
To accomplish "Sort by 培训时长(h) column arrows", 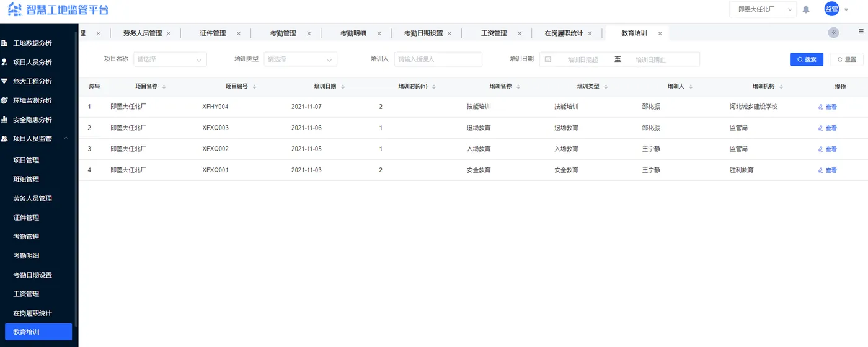I will 433,87.
